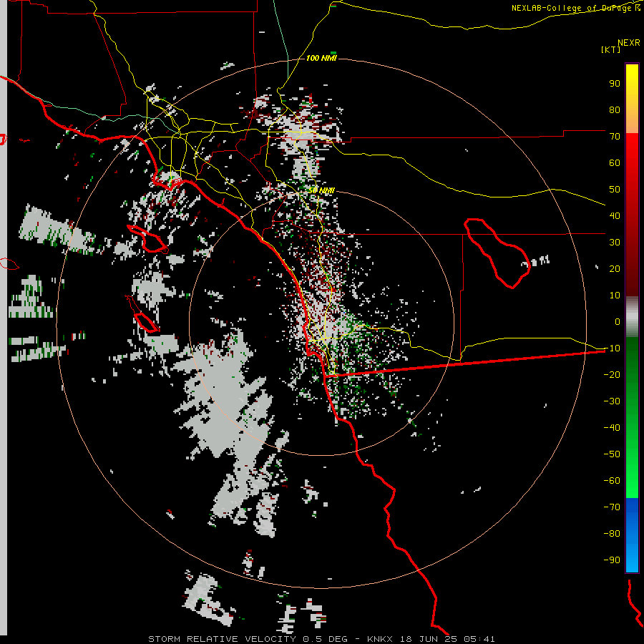Image resolution: width=644 pixels, height=644 pixels.
Task: Click the 50 NMI range ring label
Action: click(x=321, y=190)
